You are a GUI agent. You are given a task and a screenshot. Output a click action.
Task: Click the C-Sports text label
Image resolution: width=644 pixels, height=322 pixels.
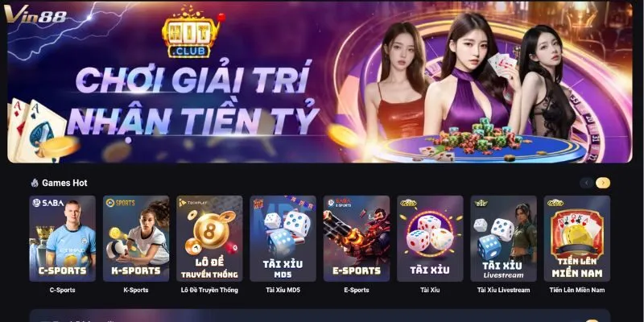tap(63, 290)
